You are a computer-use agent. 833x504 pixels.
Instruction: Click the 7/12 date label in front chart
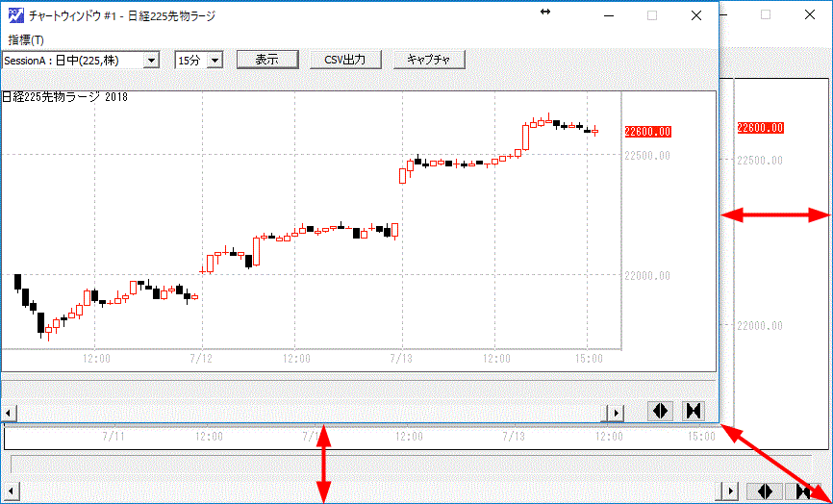click(x=201, y=359)
